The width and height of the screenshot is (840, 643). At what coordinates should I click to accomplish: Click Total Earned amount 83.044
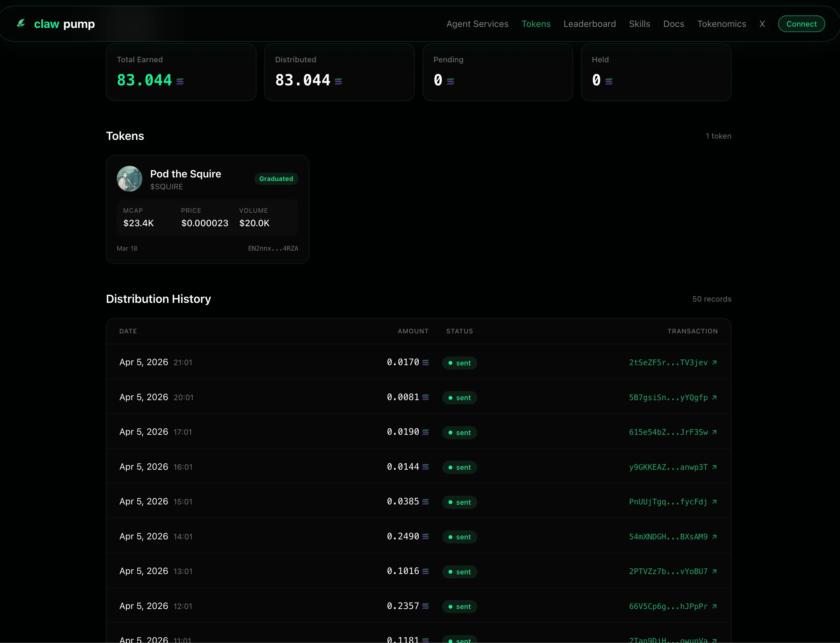pyautogui.click(x=145, y=80)
